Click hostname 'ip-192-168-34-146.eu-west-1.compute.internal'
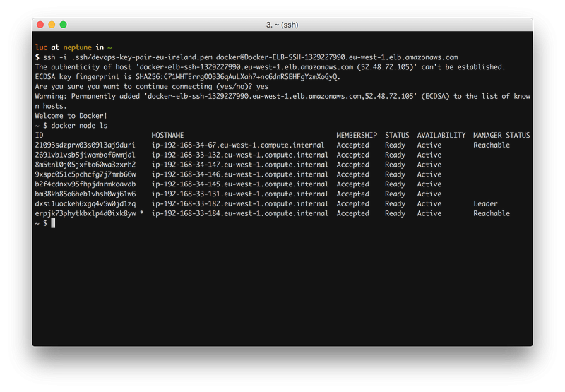Viewport: 565px width, 392px height. [240, 174]
